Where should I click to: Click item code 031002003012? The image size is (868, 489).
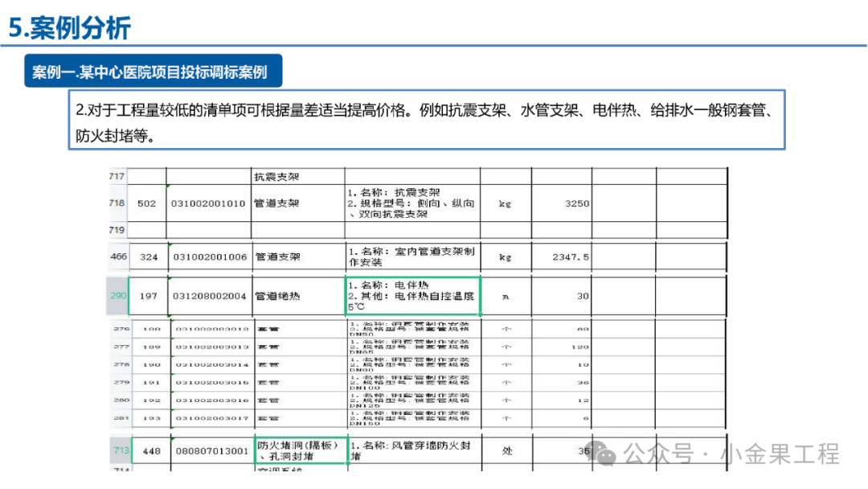(212, 329)
